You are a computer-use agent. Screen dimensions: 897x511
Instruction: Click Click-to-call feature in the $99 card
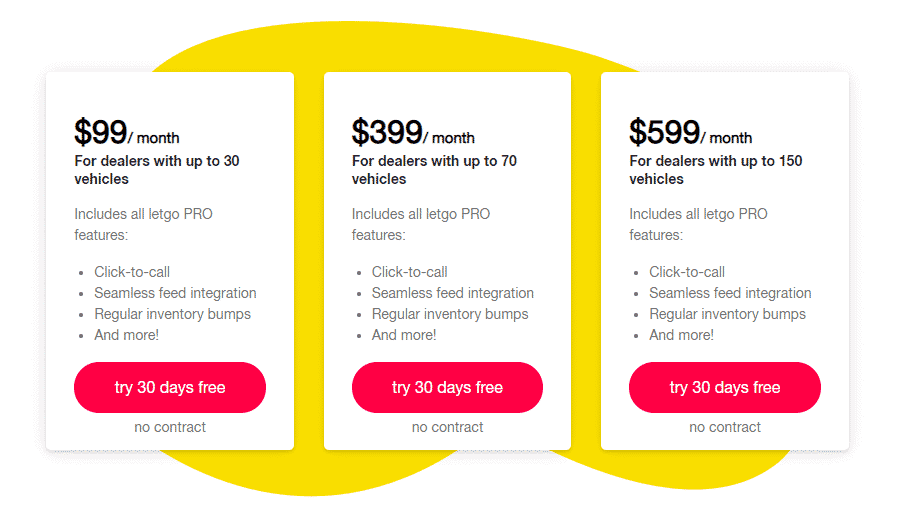pyautogui.click(x=132, y=272)
